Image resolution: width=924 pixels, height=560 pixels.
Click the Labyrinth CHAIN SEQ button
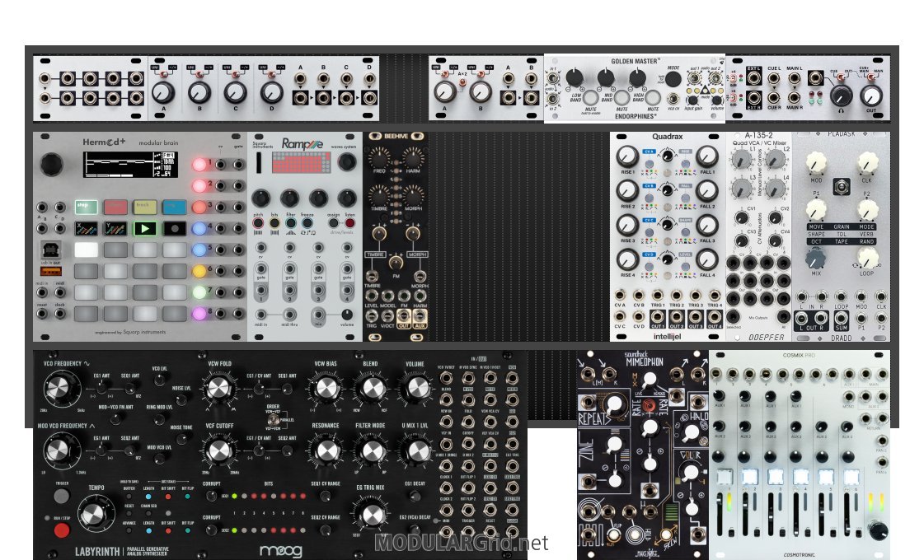point(148,514)
